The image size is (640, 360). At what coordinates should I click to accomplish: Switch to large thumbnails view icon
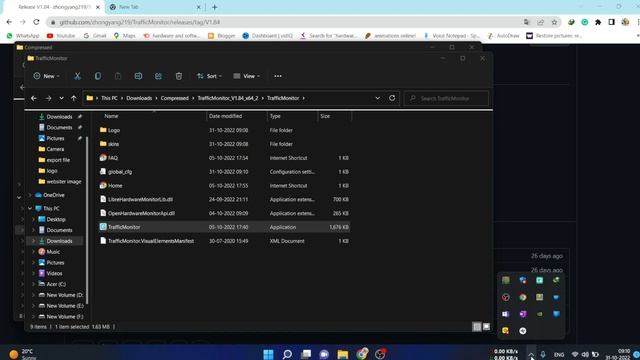coord(486,327)
